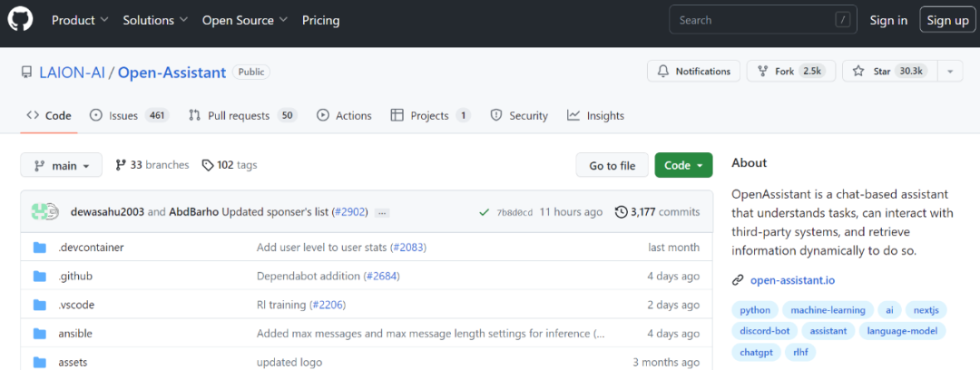Click the commit history clock icon

tap(621, 212)
